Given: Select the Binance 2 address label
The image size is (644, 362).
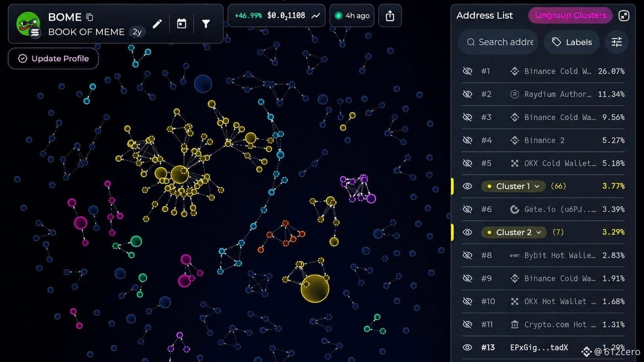Looking at the screenshot, I should tap(544, 140).
